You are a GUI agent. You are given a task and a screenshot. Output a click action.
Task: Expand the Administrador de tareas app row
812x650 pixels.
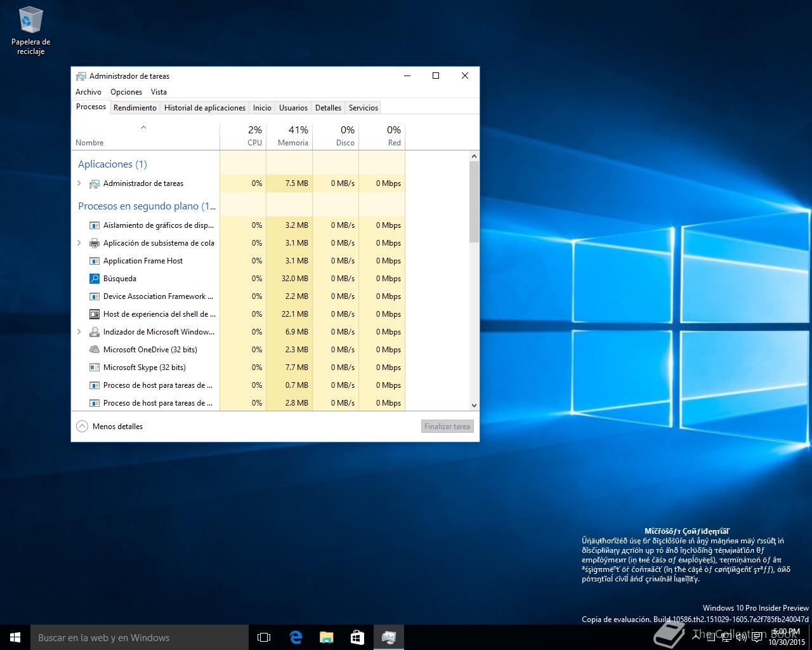coord(79,183)
